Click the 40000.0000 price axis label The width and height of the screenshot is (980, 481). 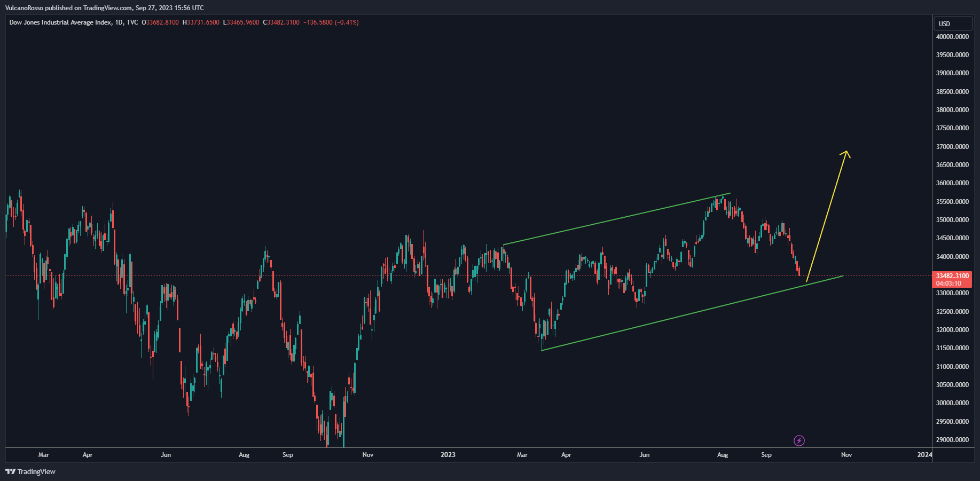(x=952, y=37)
